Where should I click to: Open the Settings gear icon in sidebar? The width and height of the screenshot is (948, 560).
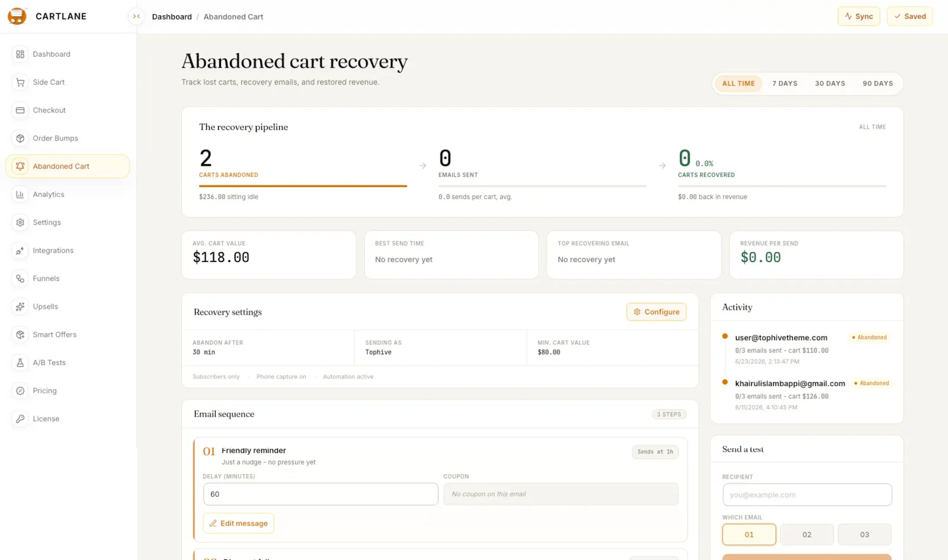point(20,222)
